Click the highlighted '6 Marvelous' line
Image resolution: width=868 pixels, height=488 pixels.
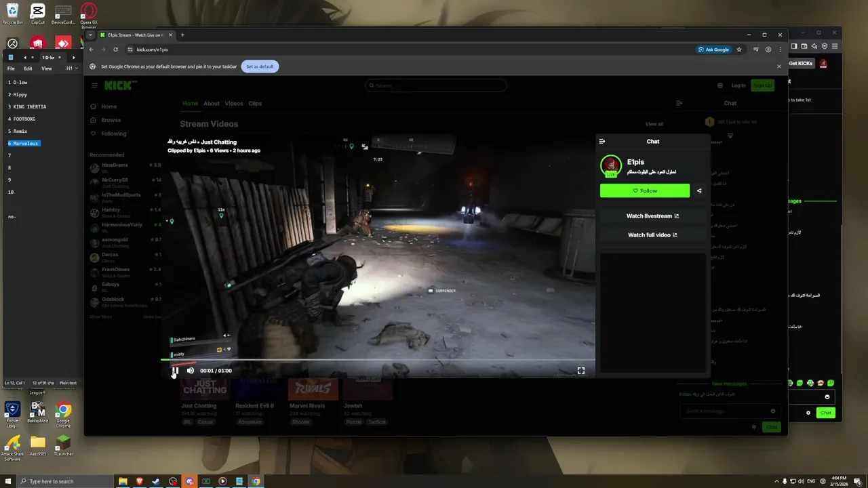(x=24, y=144)
